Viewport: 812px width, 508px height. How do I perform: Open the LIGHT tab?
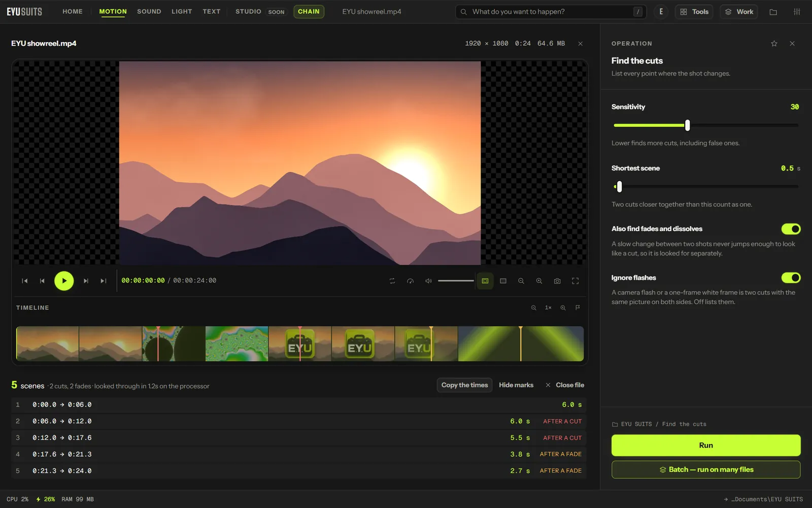point(182,11)
